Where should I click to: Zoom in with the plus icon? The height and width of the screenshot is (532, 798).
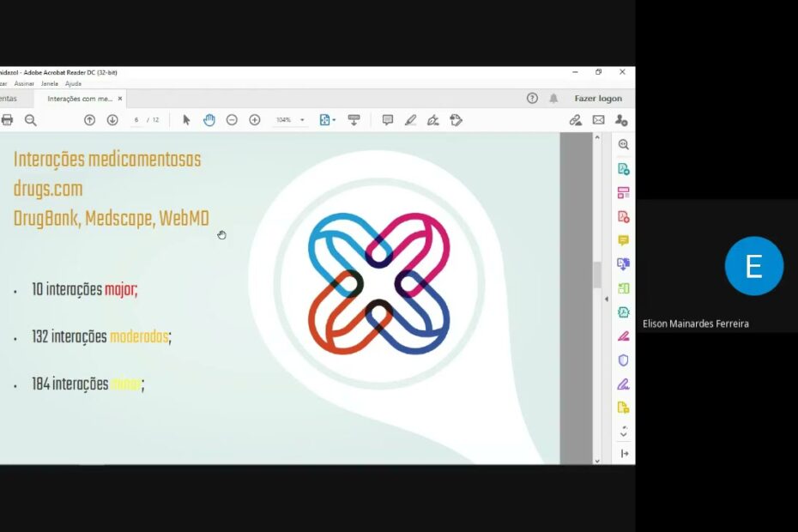(255, 120)
